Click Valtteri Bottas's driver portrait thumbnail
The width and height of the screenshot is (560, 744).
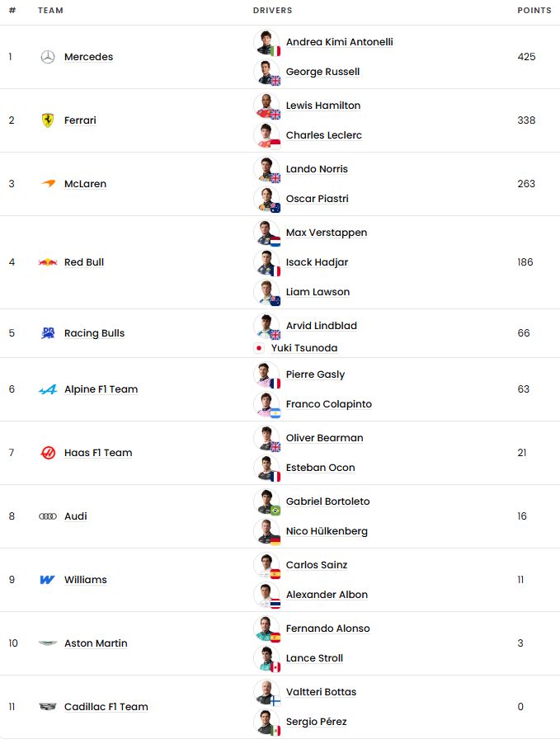tap(266, 692)
